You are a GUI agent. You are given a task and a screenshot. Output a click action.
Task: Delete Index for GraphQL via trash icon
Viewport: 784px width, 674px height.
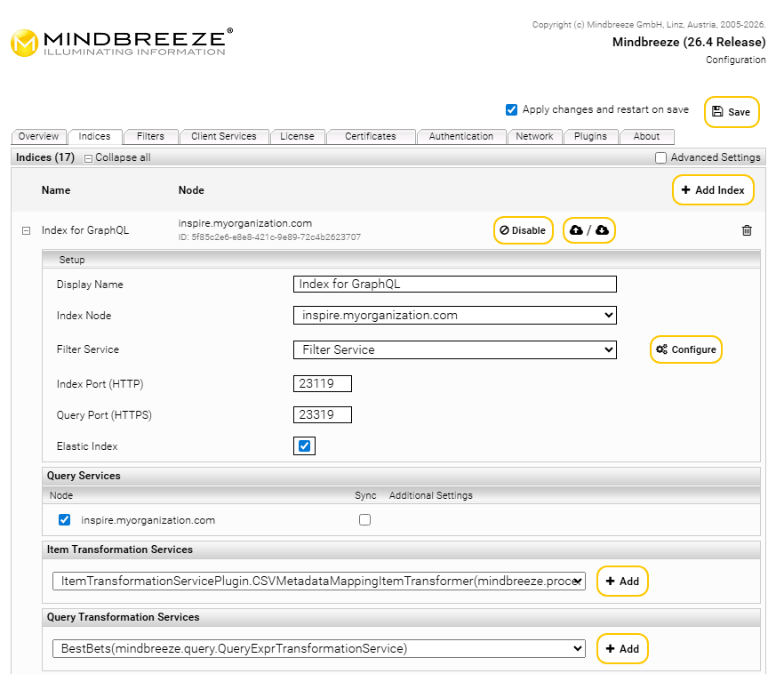coord(747,230)
